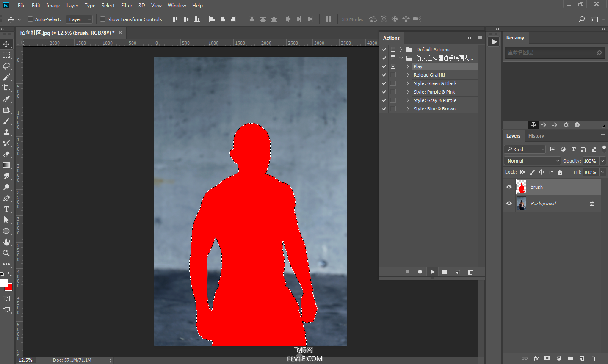Viewport: 608px width, 364px height.
Task: Select the Eyedropper tool
Action: pos(6,99)
